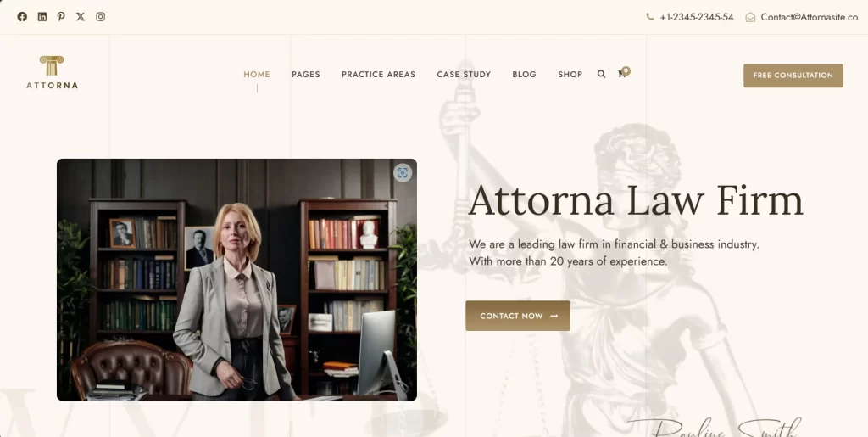Expand the Practice Areas menu
This screenshot has height=437, width=868.
378,74
